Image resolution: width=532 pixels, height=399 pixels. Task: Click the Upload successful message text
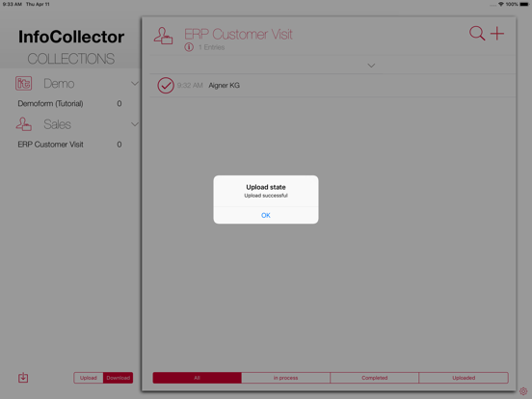click(266, 196)
